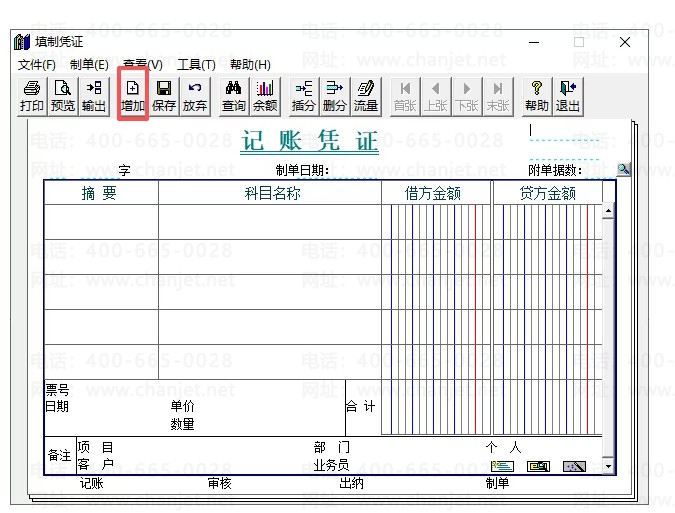Click the magnifier icon beside 附单据数
Image resolution: width=675 pixels, height=513 pixels.
point(623,169)
